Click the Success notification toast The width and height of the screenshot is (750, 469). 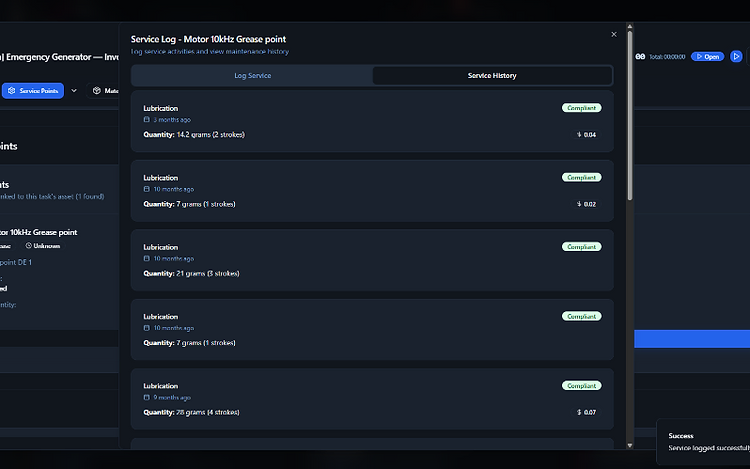pos(703,442)
